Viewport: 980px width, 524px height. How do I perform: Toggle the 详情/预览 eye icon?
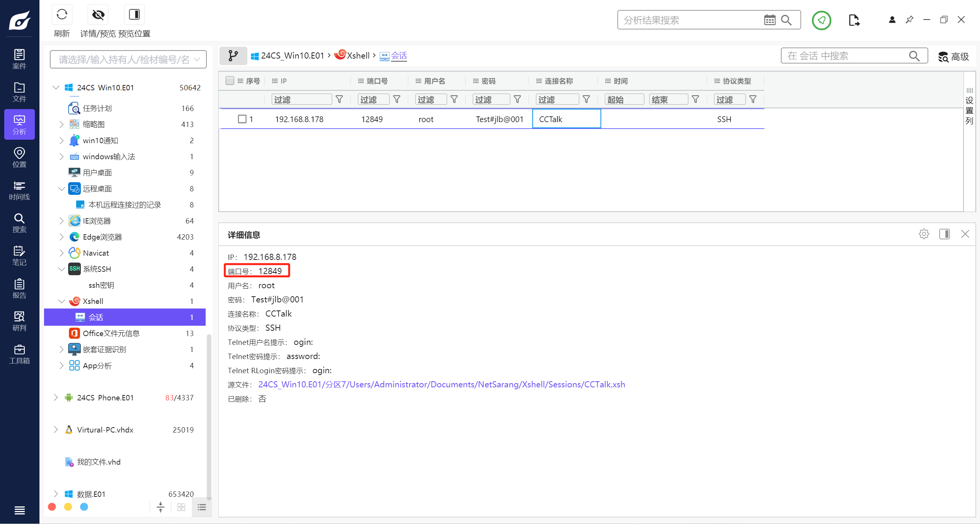coord(98,15)
